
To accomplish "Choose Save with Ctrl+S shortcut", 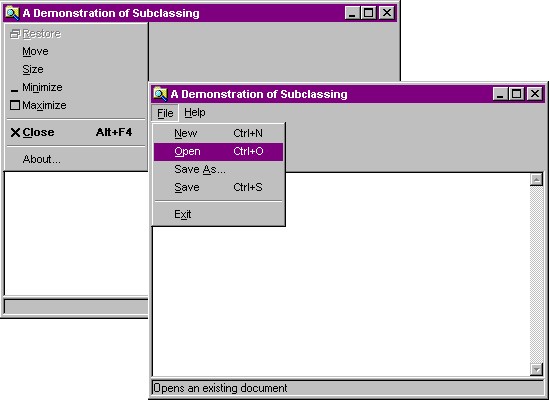I will coord(218,187).
